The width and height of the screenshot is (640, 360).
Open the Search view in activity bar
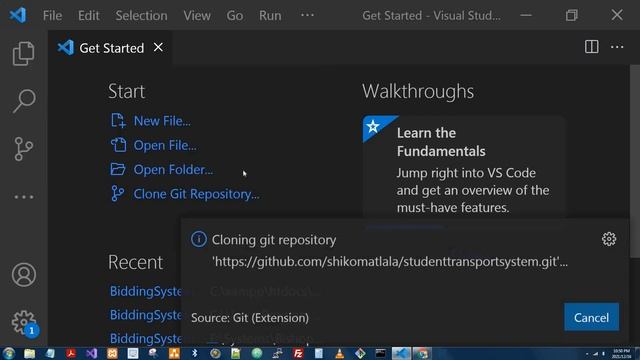[x=24, y=101]
